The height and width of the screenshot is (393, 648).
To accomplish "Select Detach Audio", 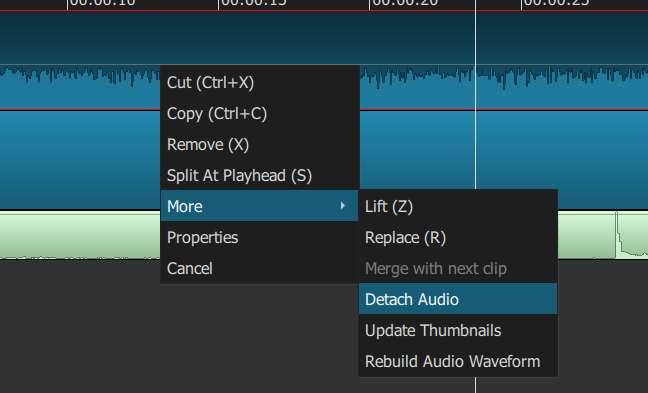I will [458, 299].
